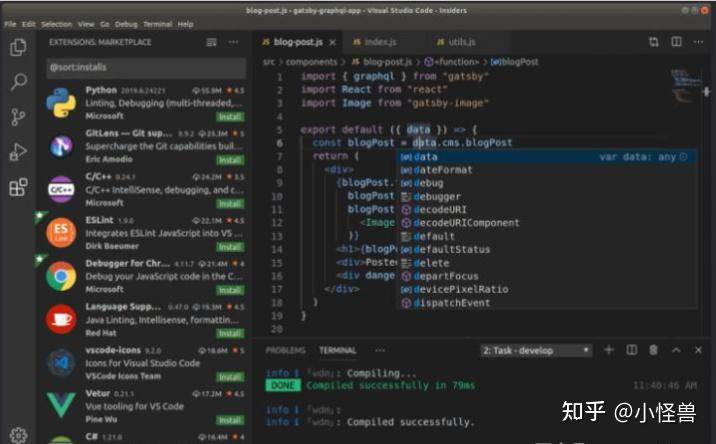The height and width of the screenshot is (444, 716).
Task: Click the @sort:installs search field
Action: point(146,68)
